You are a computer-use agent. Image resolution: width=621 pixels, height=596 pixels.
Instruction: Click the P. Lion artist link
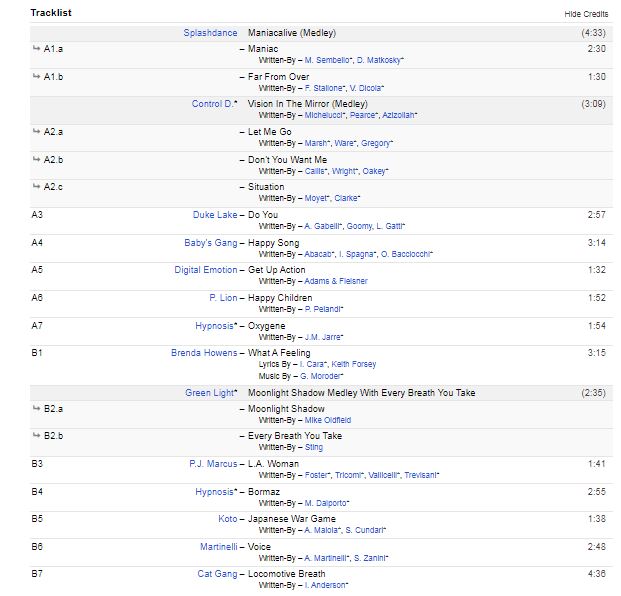(x=223, y=298)
